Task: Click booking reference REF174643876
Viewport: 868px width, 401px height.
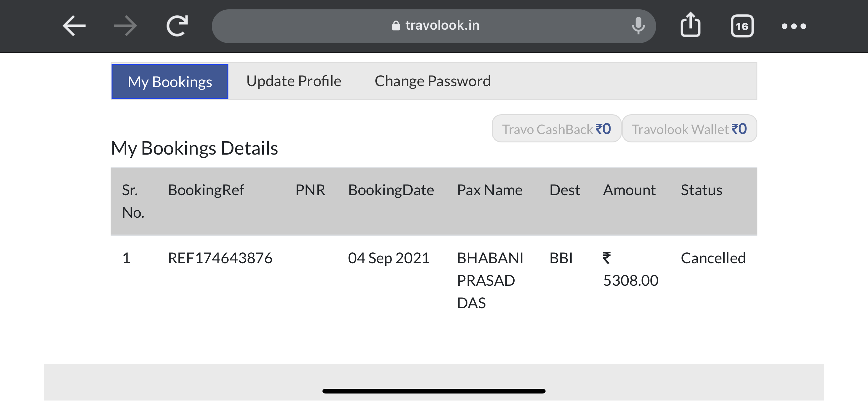Action: tap(220, 258)
